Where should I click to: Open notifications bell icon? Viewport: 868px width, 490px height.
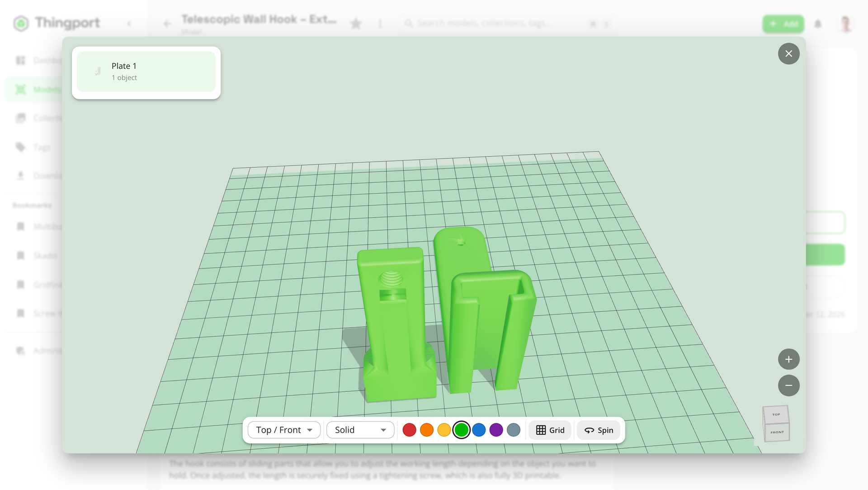click(818, 24)
